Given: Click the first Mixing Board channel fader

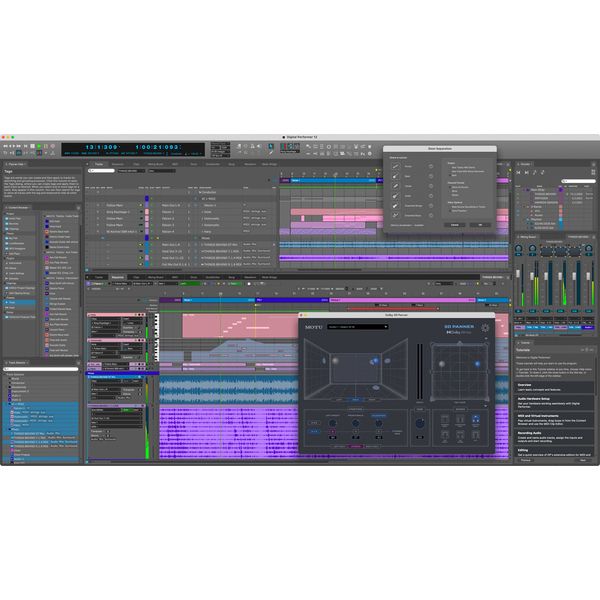Looking at the screenshot, I should click(x=518, y=274).
